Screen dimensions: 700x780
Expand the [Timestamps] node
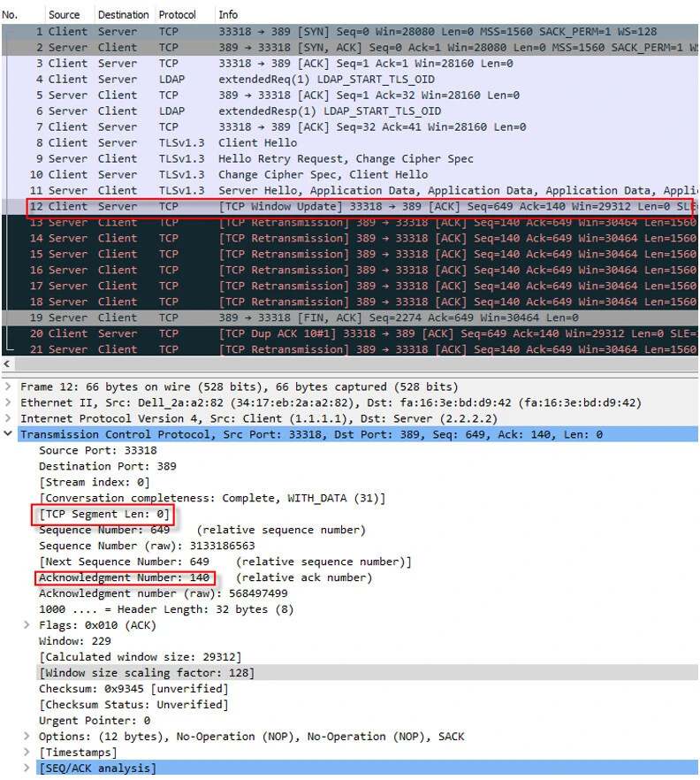27,753
